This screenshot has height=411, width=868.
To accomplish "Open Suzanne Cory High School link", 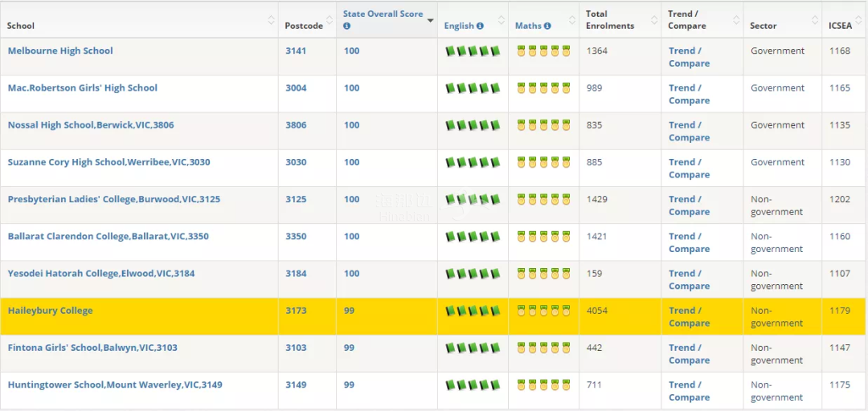I will 109,162.
